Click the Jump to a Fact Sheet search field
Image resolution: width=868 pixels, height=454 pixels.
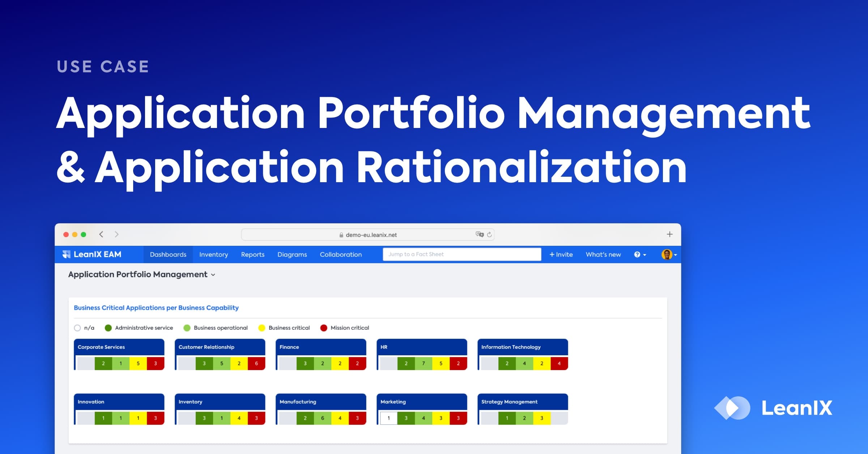pos(461,254)
